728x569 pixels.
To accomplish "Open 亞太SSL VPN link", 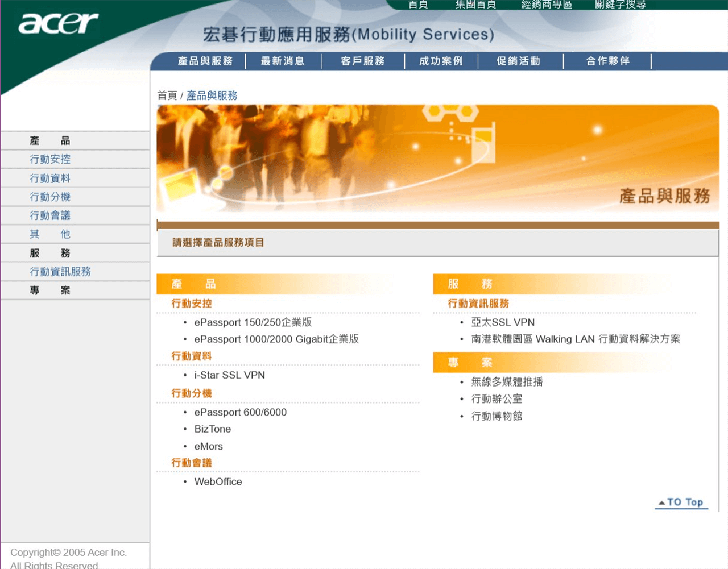I will click(503, 322).
